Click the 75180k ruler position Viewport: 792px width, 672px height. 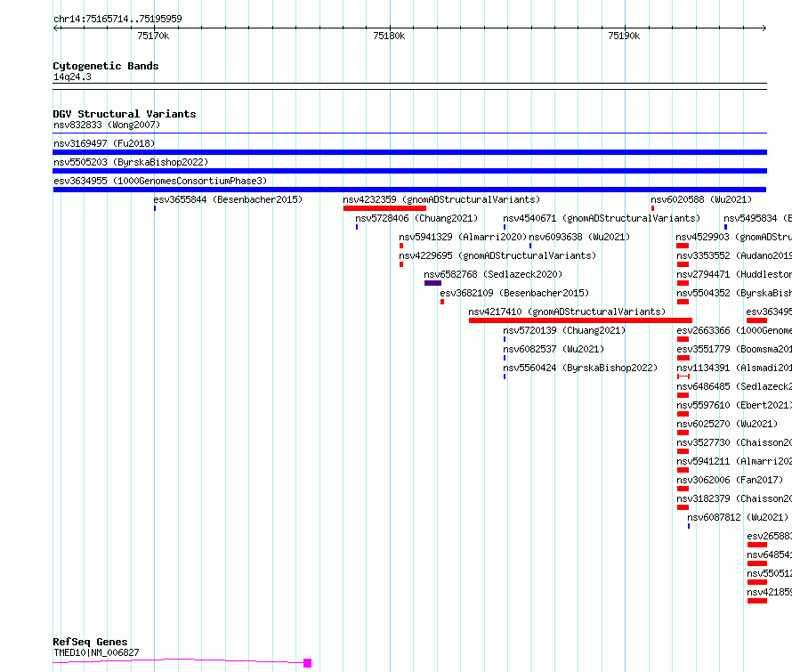[389, 36]
